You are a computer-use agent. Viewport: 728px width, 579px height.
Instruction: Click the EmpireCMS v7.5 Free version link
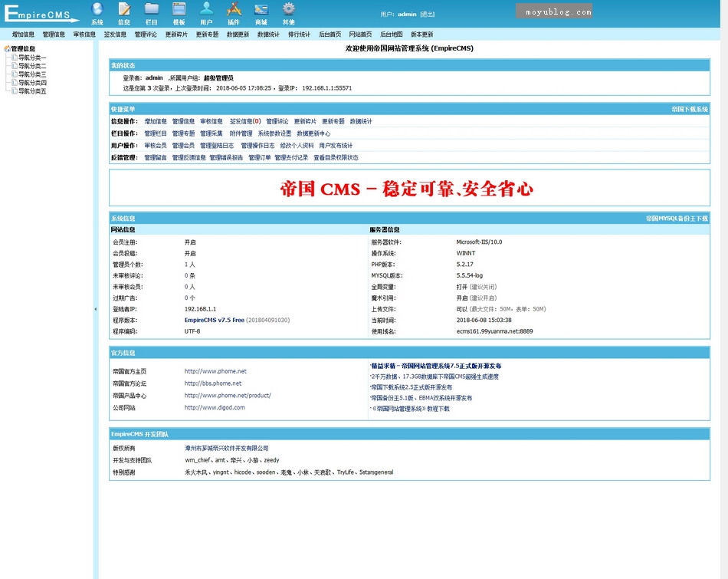pyautogui.click(x=215, y=320)
